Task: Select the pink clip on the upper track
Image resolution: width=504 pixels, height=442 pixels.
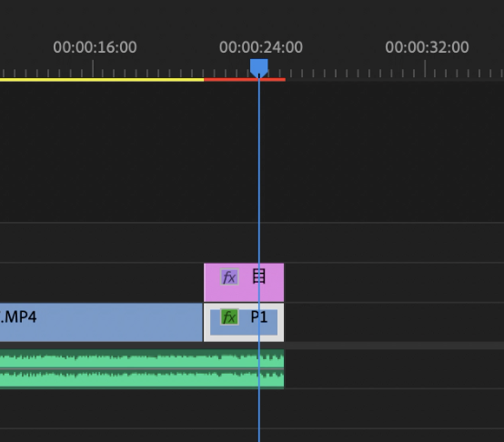Action: (244, 282)
